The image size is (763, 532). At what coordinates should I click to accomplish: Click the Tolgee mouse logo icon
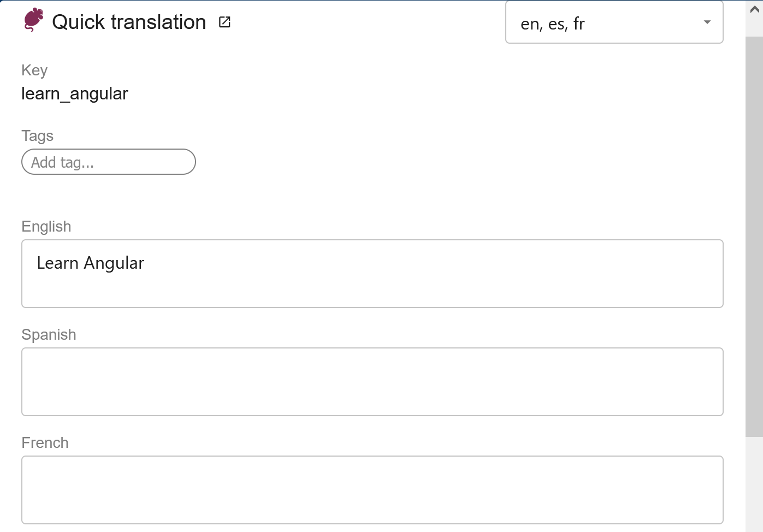[32, 20]
